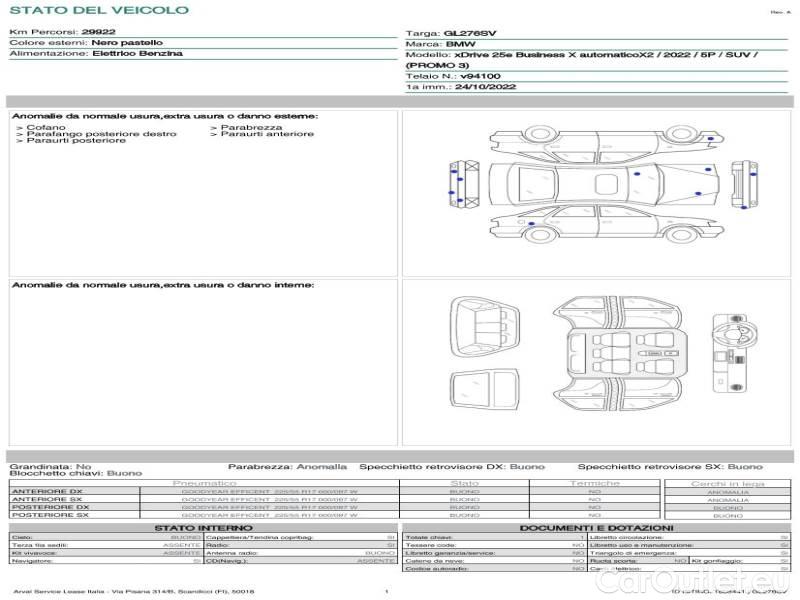The width and height of the screenshot is (800, 600).
Task: Click the first registration date 24/10/2022
Action: tap(486, 87)
